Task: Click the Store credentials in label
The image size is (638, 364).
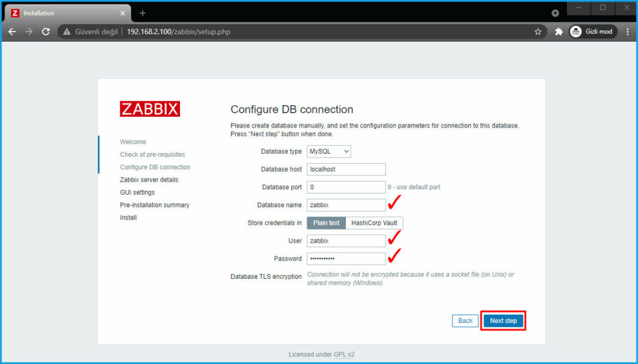Action: [x=275, y=223]
